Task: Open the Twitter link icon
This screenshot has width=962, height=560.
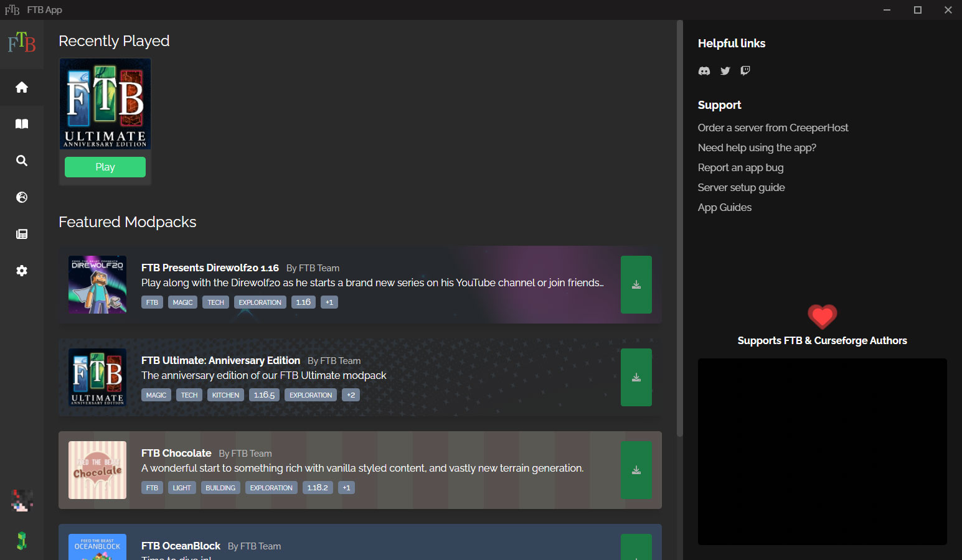Action: point(725,71)
